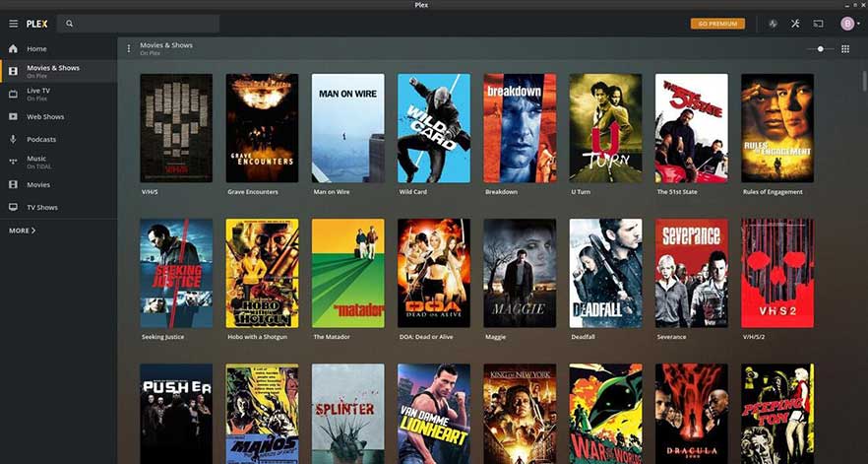Open the Pusher poster
This screenshot has width=868, height=464.
coord(176,414)
